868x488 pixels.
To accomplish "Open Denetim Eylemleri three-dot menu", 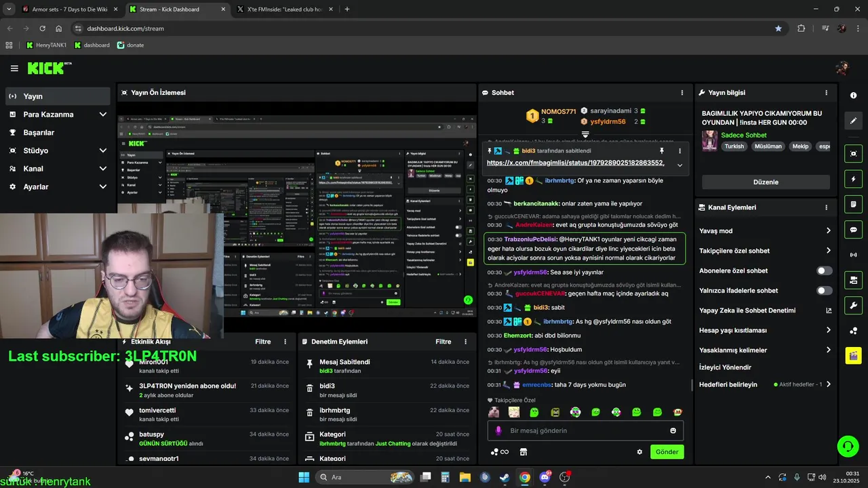I will click(465, 342).
